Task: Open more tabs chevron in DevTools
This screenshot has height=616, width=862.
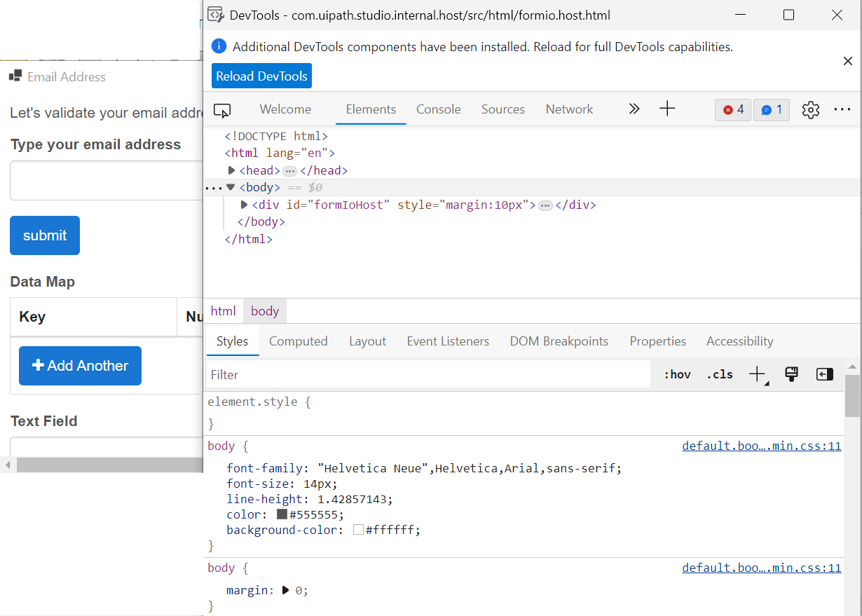Action: 634,109
